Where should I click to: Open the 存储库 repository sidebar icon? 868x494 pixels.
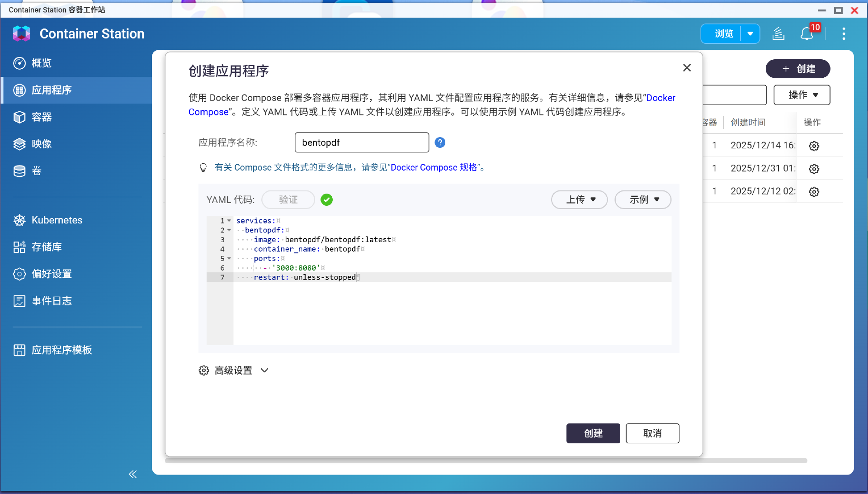[19, 247]
